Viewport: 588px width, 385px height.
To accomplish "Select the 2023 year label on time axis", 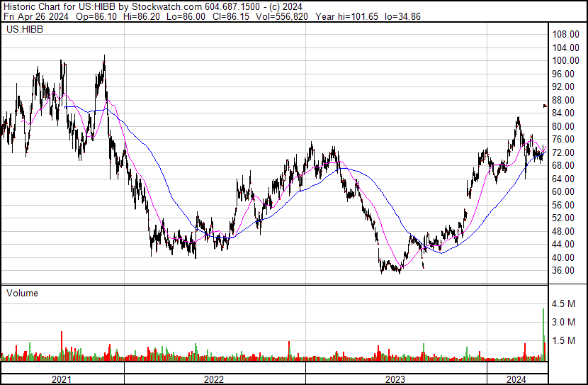I will (x=395, y=379).
